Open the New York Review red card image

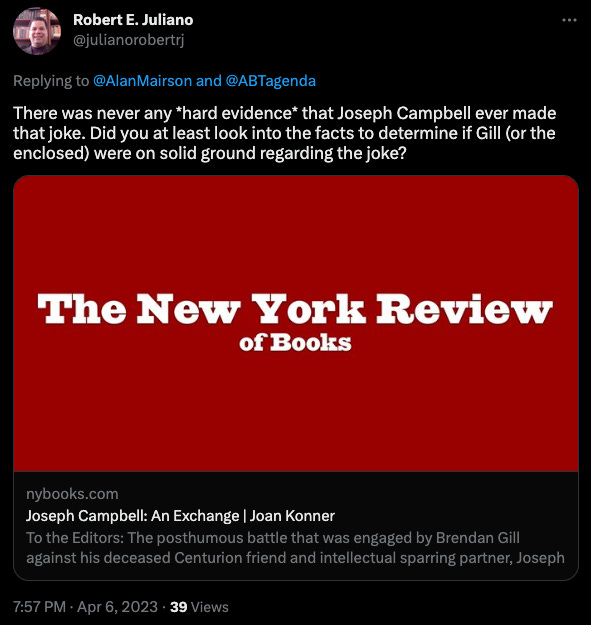[296, 323]
